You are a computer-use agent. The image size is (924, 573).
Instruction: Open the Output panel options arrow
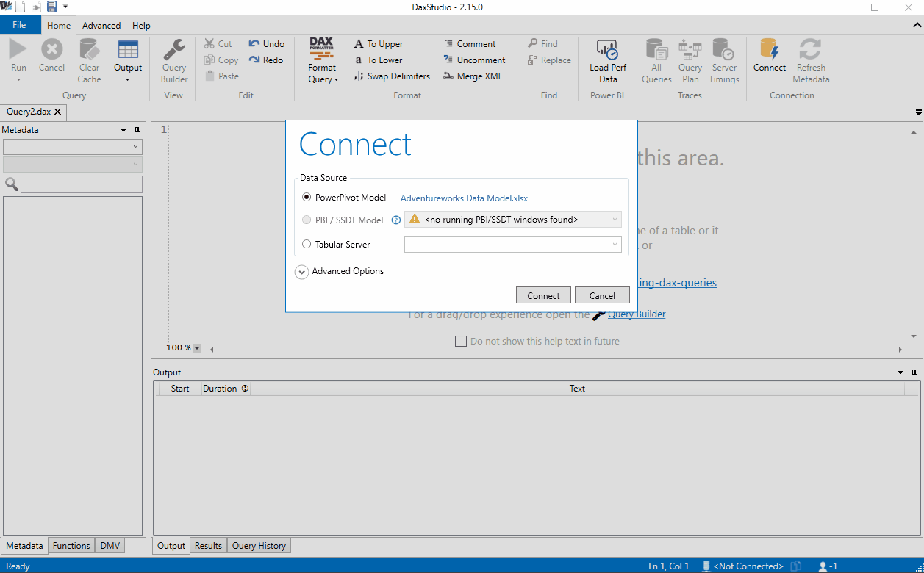click(900, 372)
